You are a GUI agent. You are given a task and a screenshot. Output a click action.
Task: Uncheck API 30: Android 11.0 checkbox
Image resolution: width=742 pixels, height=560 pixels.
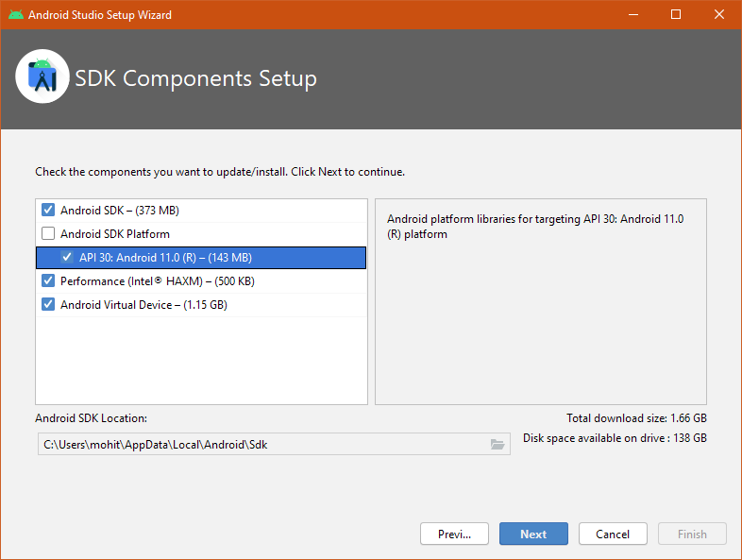point(67,257)
